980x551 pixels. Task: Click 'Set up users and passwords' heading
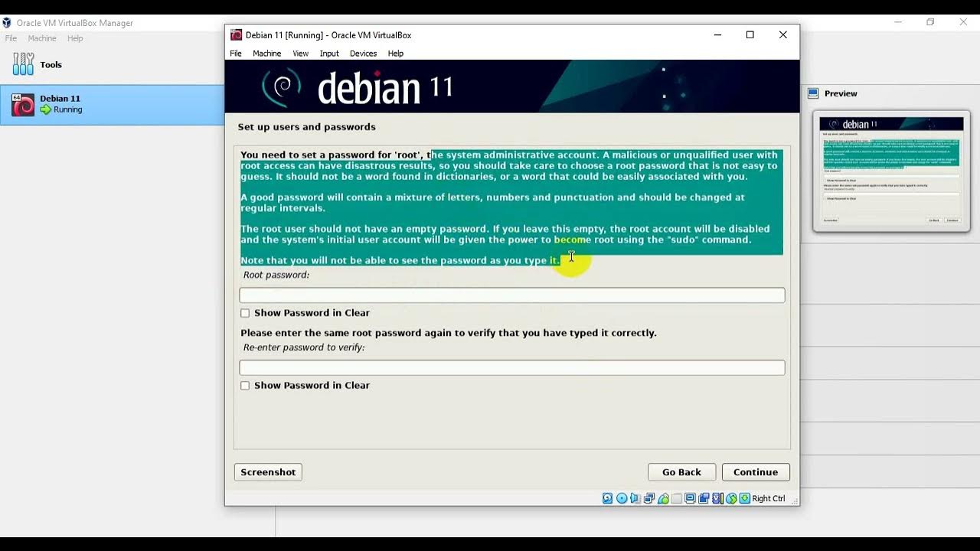tap(306, 127)
